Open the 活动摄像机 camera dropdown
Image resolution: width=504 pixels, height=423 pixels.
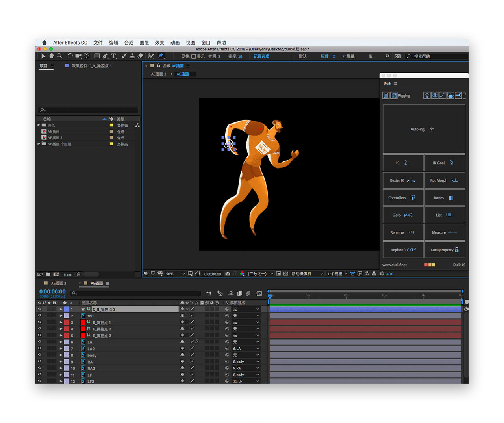tap(307, 274)
